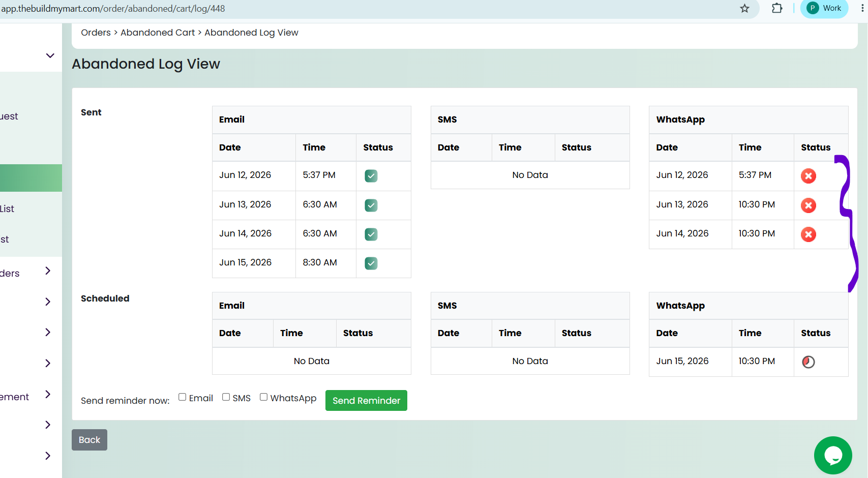Click the Jun 15, 2026 email success checkmark
The height and width of the screenshot is (478, 868).
pyautogui.click(x=371, y=263)
